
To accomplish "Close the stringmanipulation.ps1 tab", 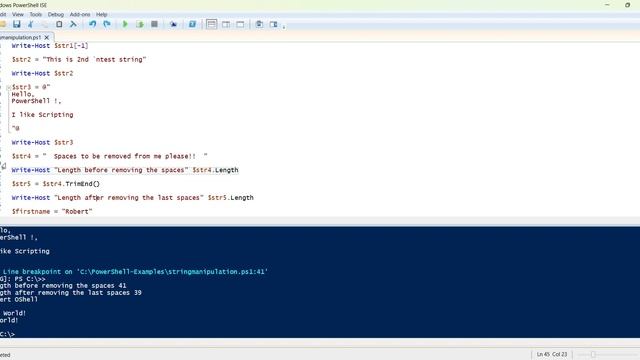I will pyautogui.click(x=47, y=37).
